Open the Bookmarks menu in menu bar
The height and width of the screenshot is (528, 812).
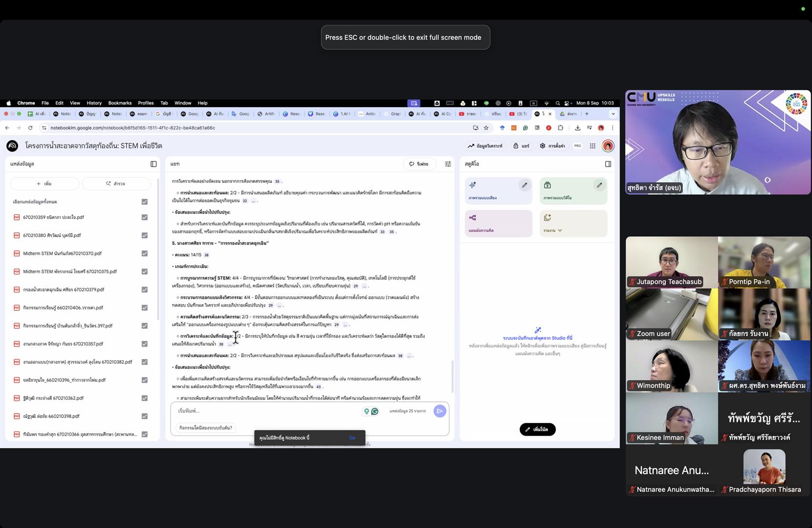coord(120,103)
